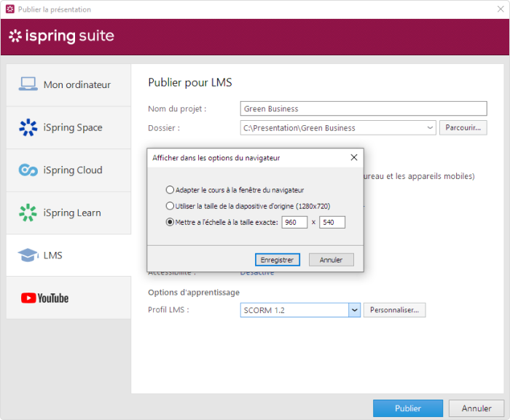
Task: Switch to the iSpring Cloud tab
Action: (x=68, y=170)
